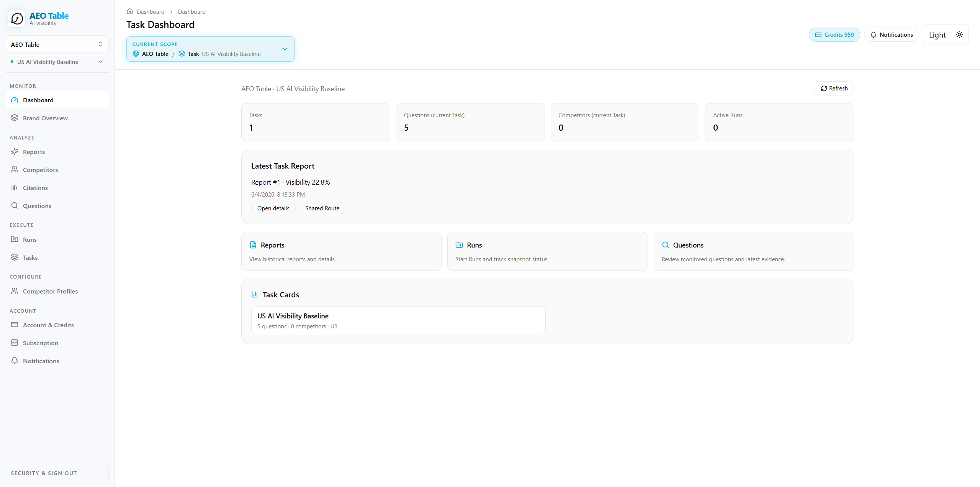Viewport: 980px width, 487px height.
Task: Click the layers icon before Task in scope
Action: [182, 54]
